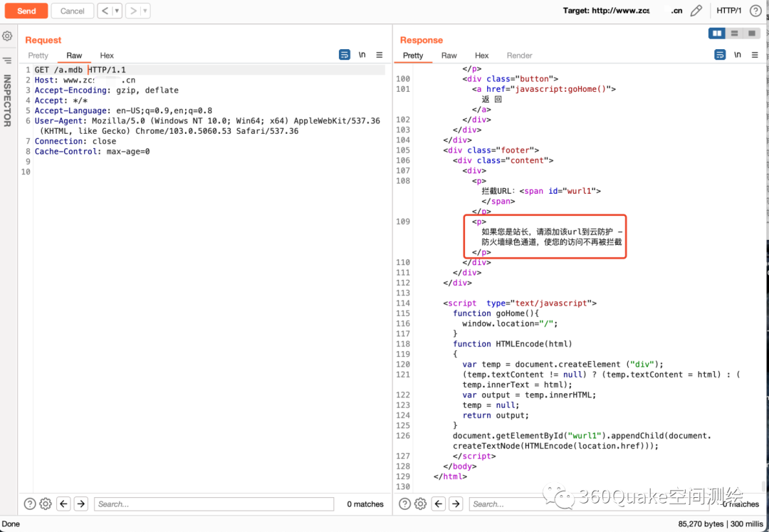
Task: Click the div class="footer" response line
Action: [x=491, y=150]
